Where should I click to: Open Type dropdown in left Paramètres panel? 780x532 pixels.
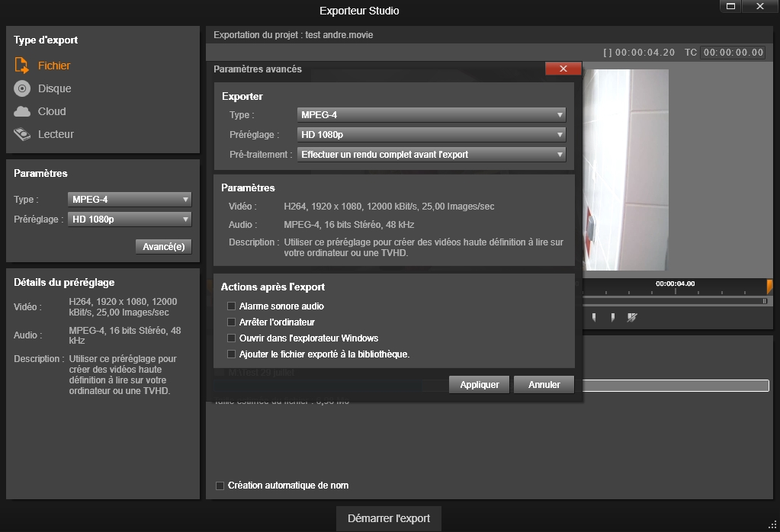click(130, 200)
